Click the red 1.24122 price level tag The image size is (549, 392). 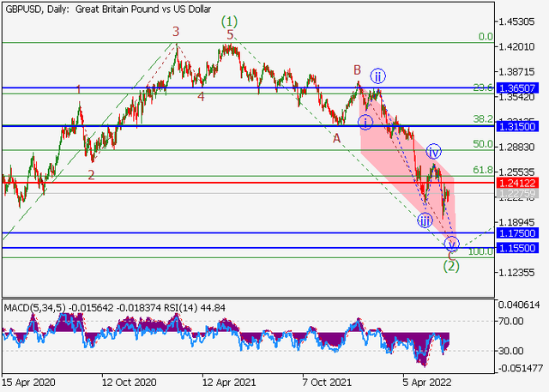pos(522,183)
